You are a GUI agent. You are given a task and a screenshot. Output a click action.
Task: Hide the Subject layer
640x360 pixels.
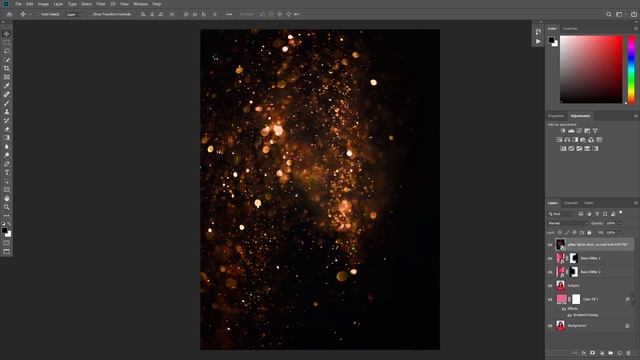[x=550, y=286]
